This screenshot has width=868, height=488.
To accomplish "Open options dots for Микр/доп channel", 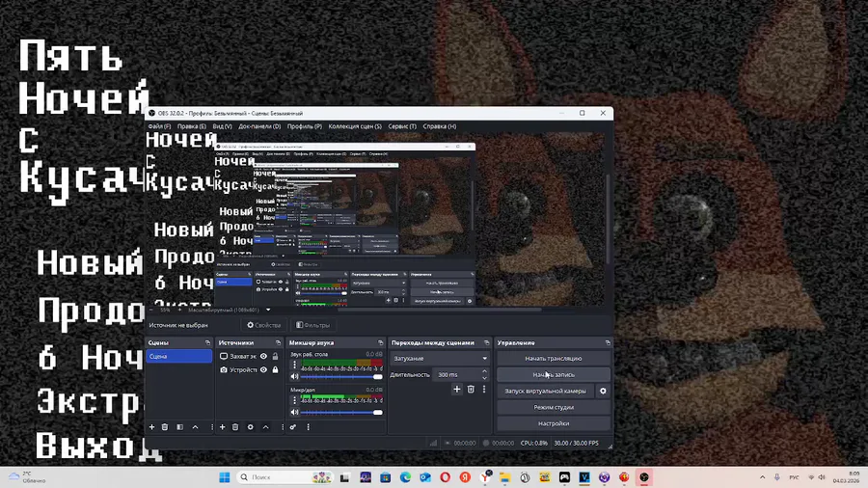I will (294, 400).
